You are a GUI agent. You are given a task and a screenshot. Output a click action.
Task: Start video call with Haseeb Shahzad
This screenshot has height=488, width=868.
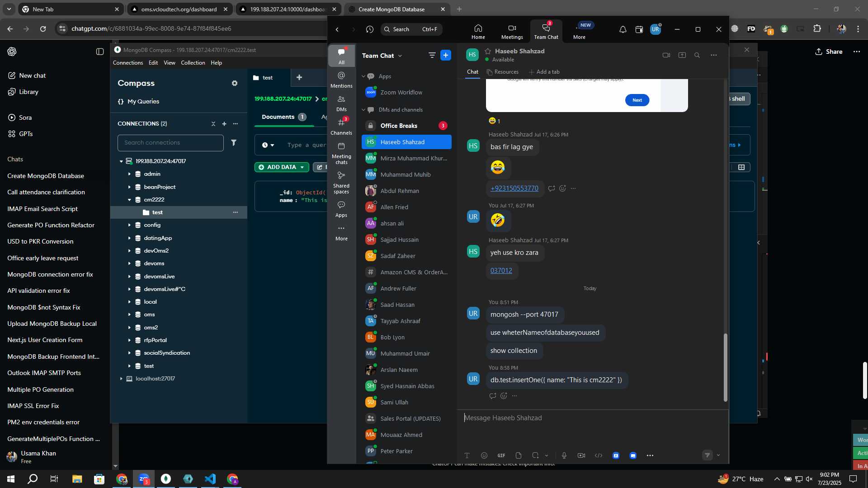666,55
